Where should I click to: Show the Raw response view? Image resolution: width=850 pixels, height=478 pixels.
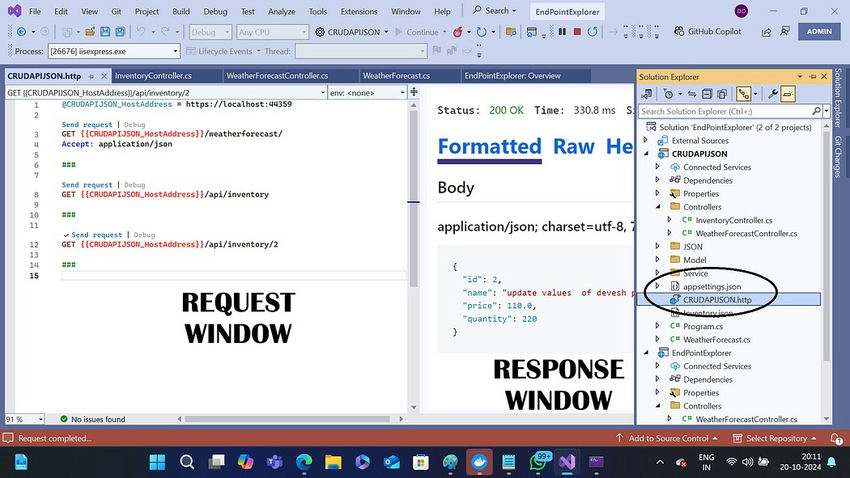click(x=574, y=146)
